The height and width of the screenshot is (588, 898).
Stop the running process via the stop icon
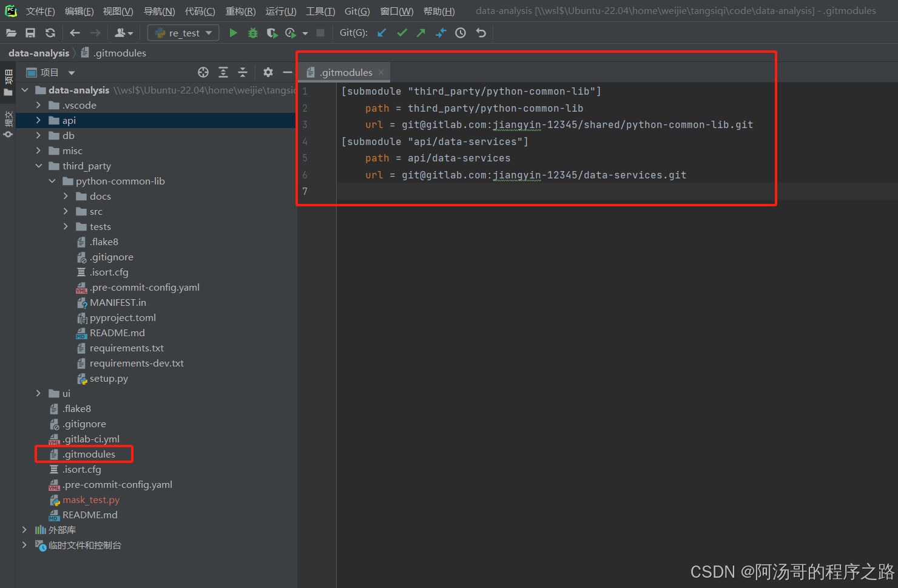pos(320,33)
